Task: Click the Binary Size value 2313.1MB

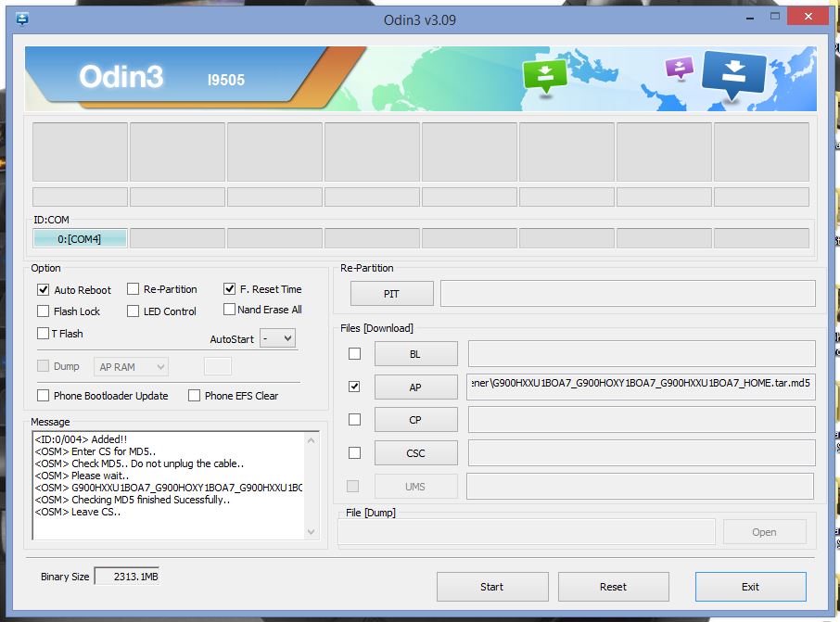Action: click(127, 577)
